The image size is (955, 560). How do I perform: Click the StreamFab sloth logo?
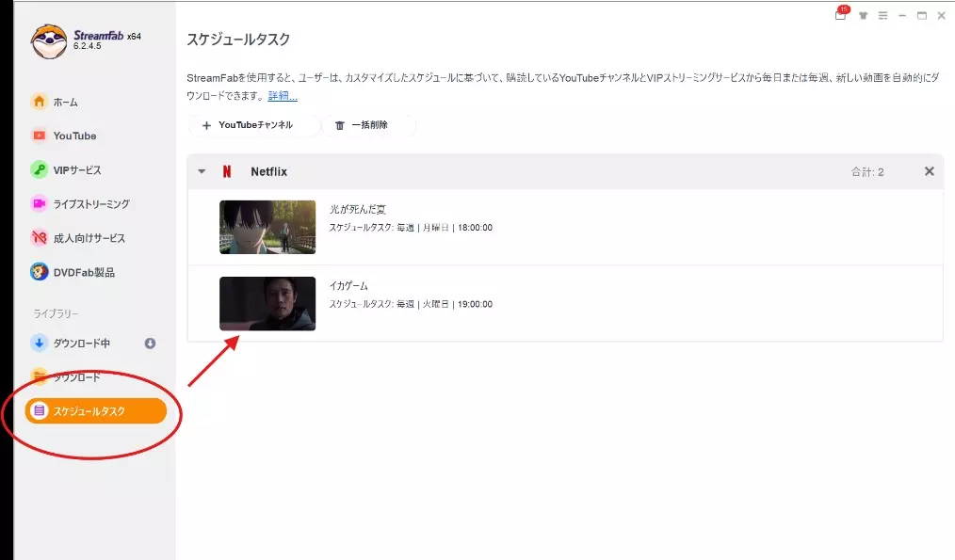pos(49,41)
